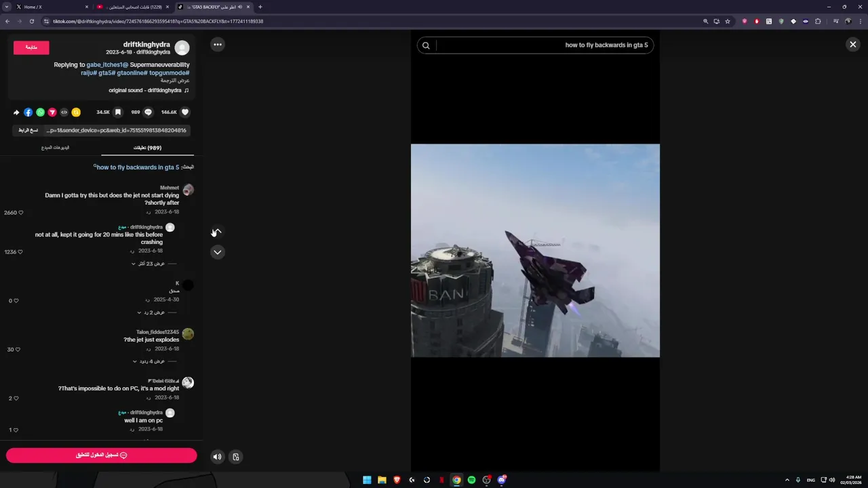
Task: Open the Chrome zoom magnifier icon
Action: point(705,21)
